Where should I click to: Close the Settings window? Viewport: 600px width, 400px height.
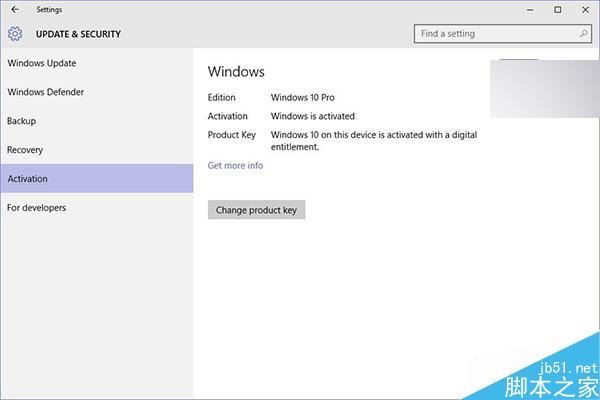tap(585, 10)
